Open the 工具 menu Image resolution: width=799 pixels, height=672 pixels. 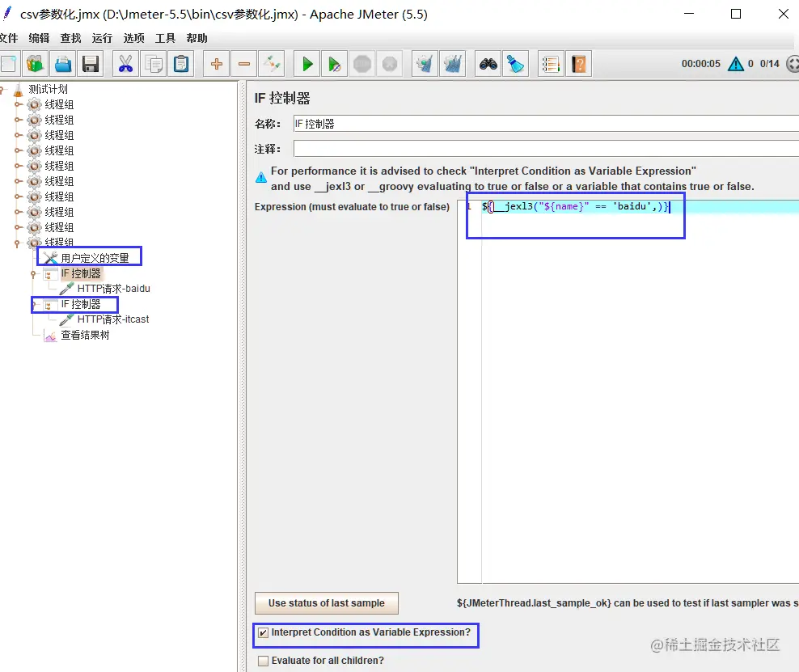(x=165, y=38)
